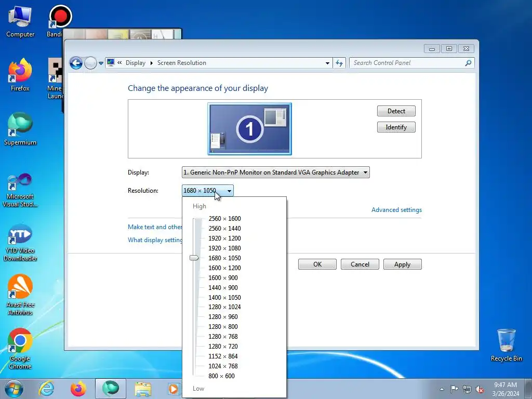Choose 1600 × 1200 resolution
Screen dimensions: 532x399
(x=224, y=268)
